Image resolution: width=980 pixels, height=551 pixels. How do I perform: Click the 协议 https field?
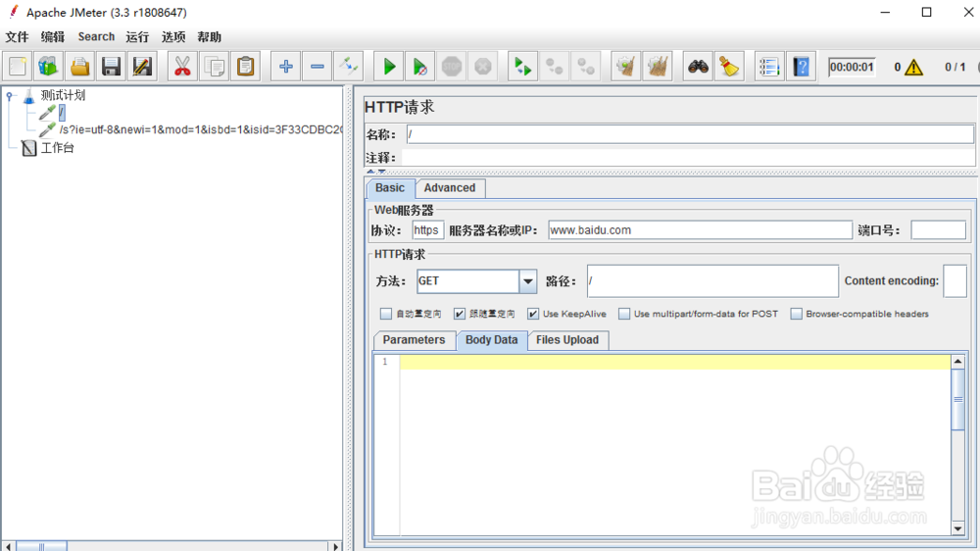click(x=427, y=230)
